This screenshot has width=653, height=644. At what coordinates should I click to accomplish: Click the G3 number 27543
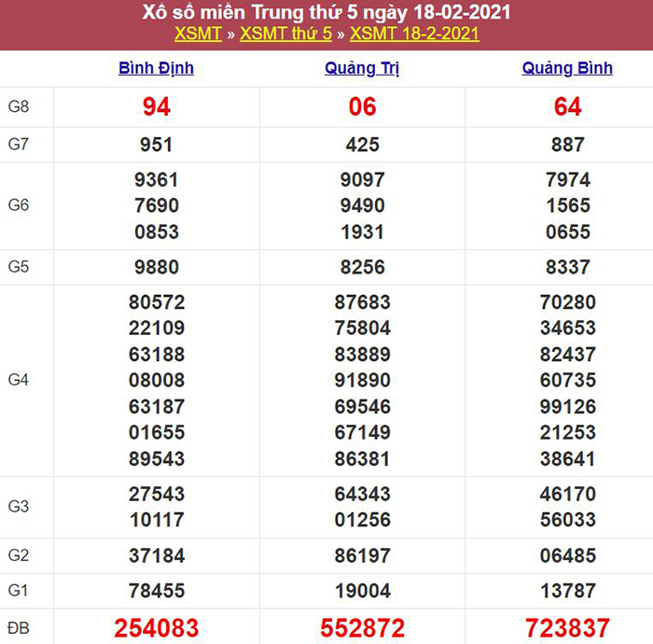157,495
